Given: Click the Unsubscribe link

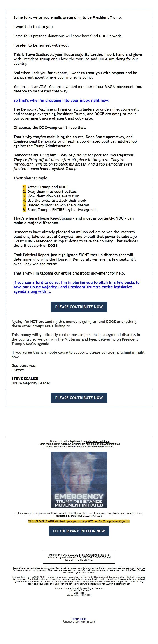Looking at the screenshot, I should pyautogui.click(x=71, y=621).
